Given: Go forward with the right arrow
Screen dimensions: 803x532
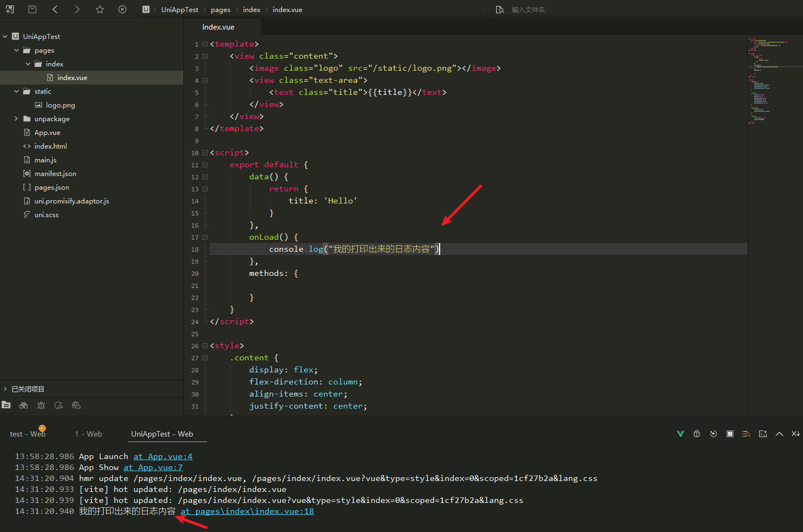Looking at the screenshot, I should click(x=77, y=9).
